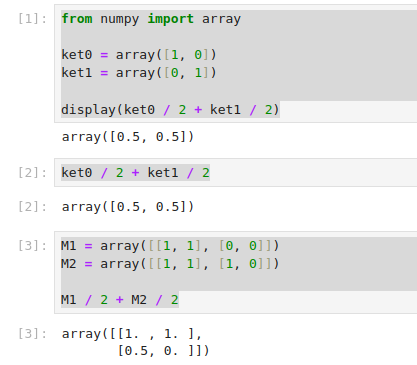Click the 'from numpy import array' line
The width and height of the screenshot is (417, 365).
(x=151, y=19)
